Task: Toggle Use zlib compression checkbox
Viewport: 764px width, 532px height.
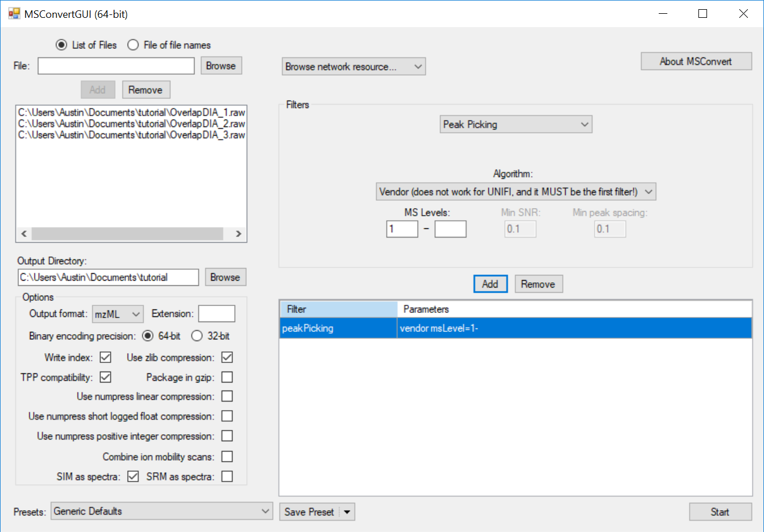Action: 227,358
